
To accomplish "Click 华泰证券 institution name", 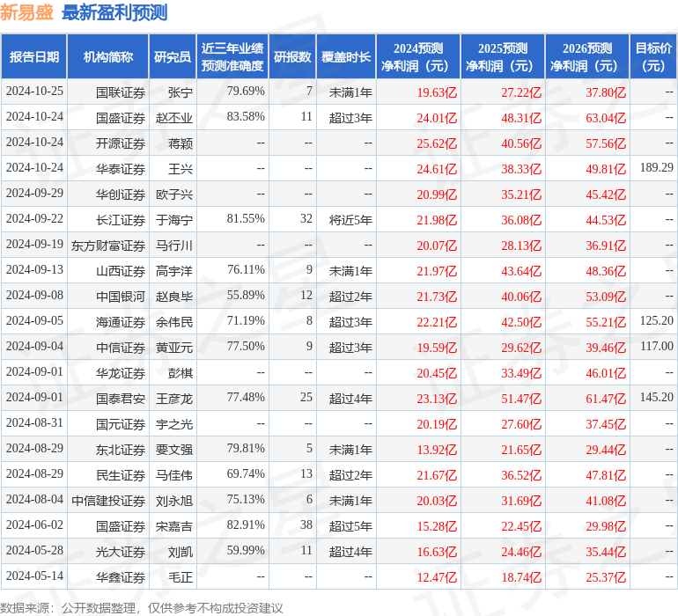I will pyautogui.click(x=121, y=169).
